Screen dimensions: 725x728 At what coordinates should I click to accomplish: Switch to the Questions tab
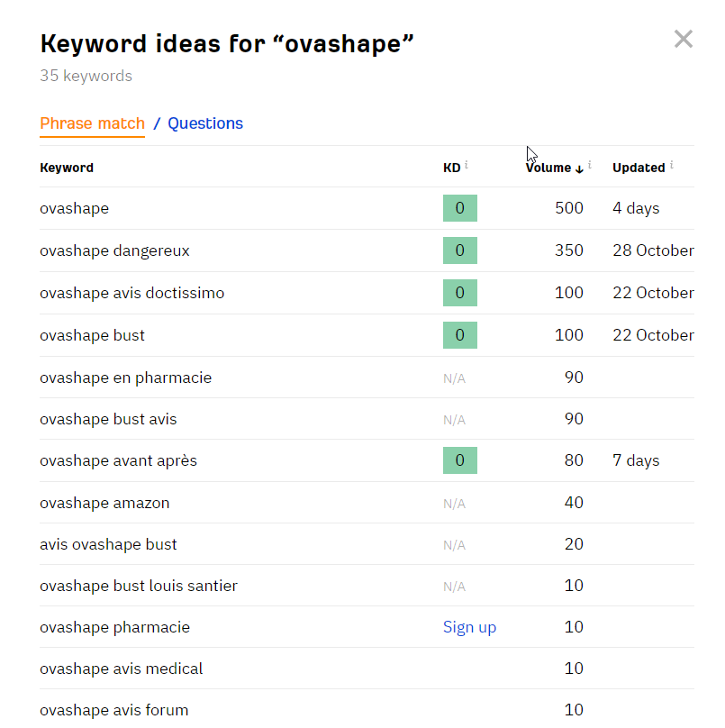point(205,123)
